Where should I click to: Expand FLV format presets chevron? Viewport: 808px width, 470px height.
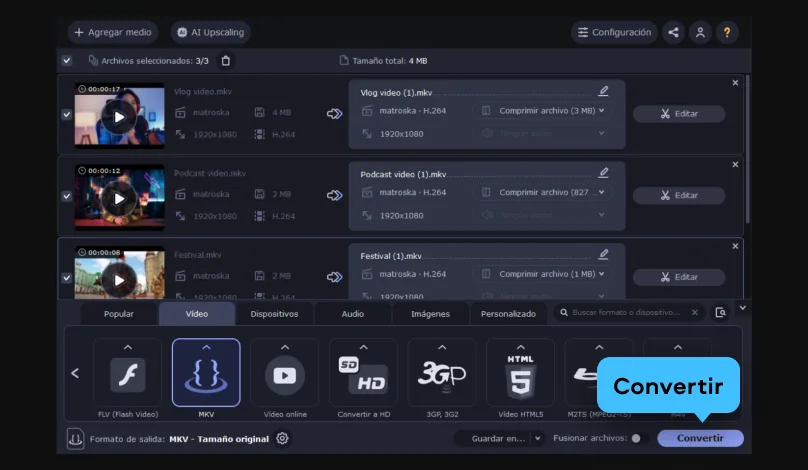pyautogui.click(x=128, y=347)
